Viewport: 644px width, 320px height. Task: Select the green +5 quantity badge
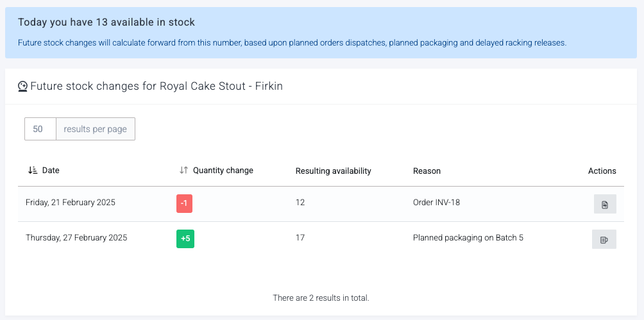tap(185, 239)
